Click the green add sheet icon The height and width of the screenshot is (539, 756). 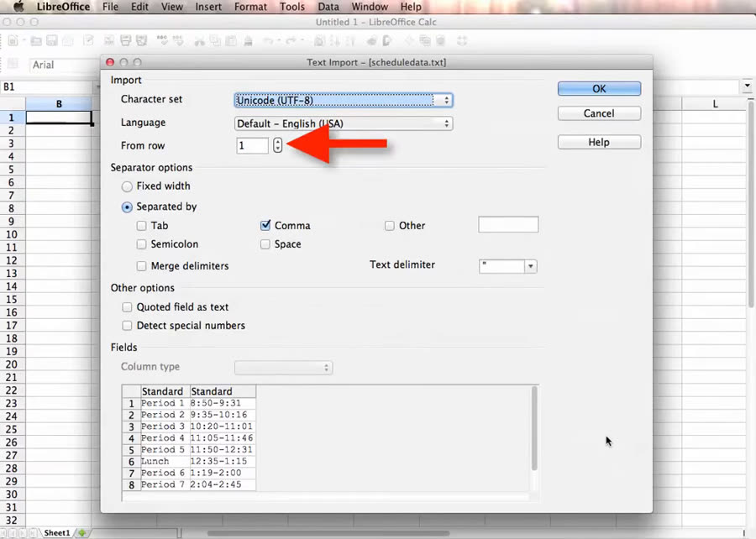82,533
